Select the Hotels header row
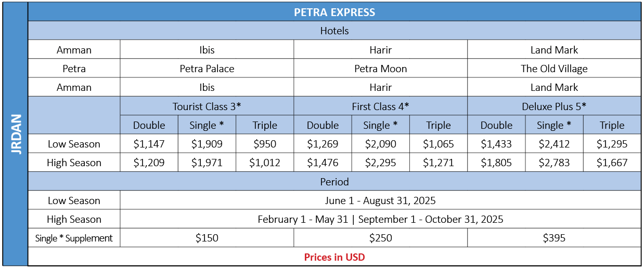This screenshot has height=269, width=644. [334, 31]
